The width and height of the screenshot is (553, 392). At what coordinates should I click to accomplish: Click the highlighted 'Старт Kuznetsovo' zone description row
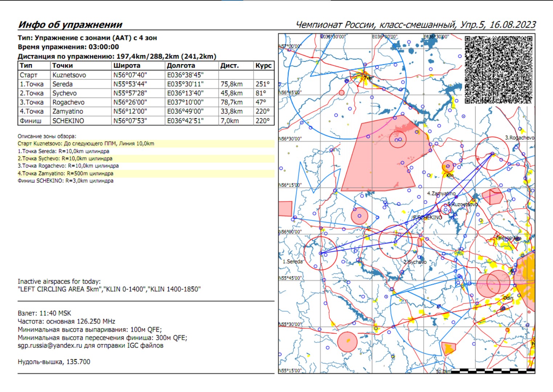click(x=86, y=144)
